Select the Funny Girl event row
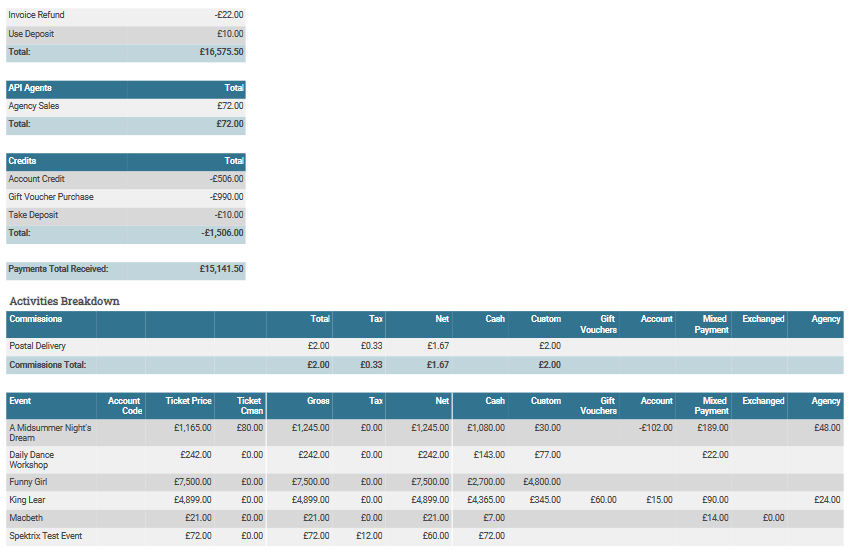Screen dimensions: 868x556 425,482
